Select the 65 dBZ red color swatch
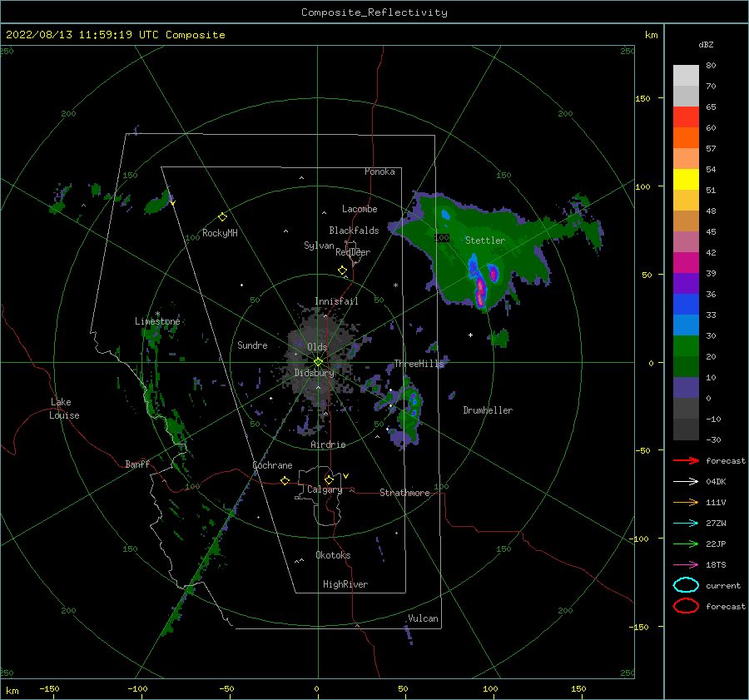This screenshot has height=700, width=749. [x=686, y=117]
